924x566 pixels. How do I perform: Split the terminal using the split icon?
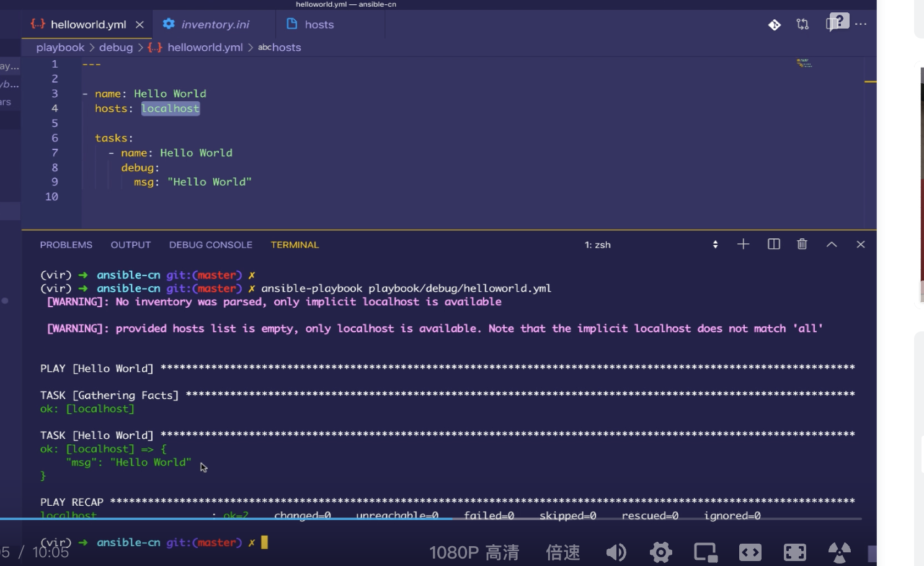[774, 245]
